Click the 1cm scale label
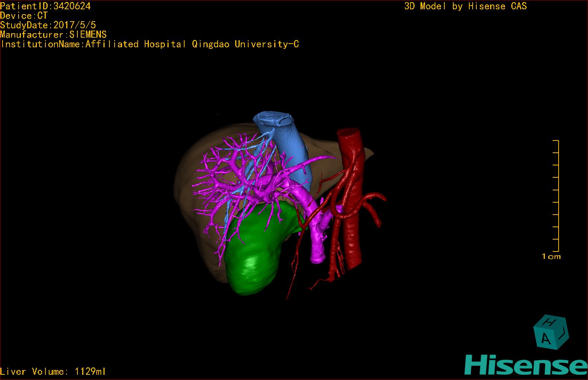 [551, 256]
